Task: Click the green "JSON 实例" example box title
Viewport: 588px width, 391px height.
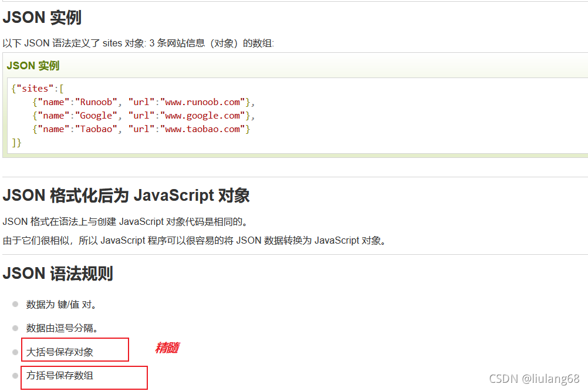Action: (x=33, y=66)
